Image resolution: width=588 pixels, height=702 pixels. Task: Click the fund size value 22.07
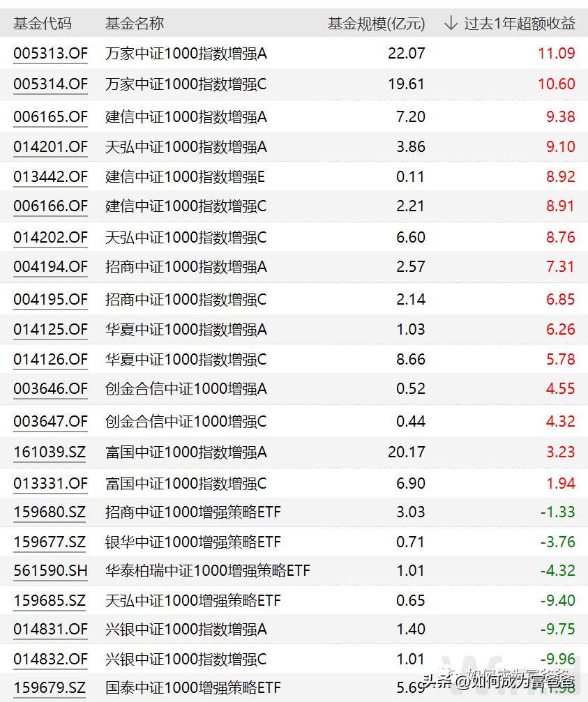406,53
